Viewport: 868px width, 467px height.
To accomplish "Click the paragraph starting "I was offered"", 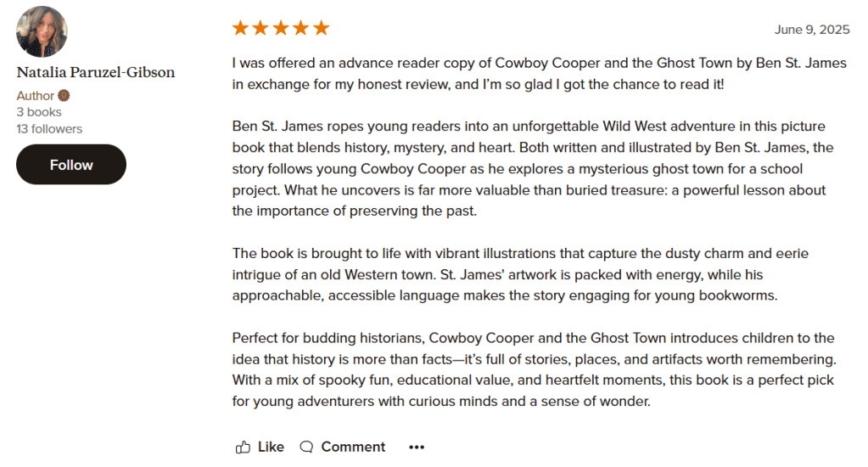I will tap(539, 74).
